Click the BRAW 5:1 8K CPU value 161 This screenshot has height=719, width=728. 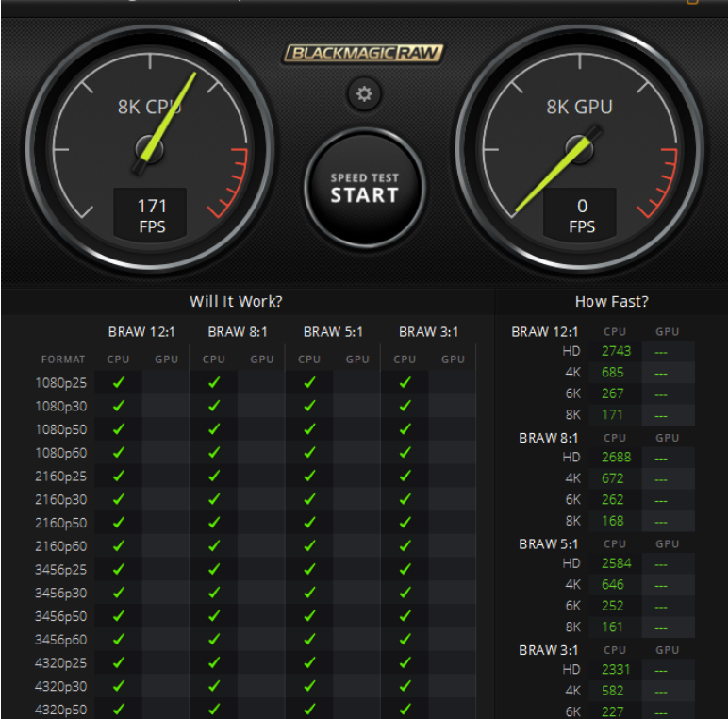pos(612,627)
